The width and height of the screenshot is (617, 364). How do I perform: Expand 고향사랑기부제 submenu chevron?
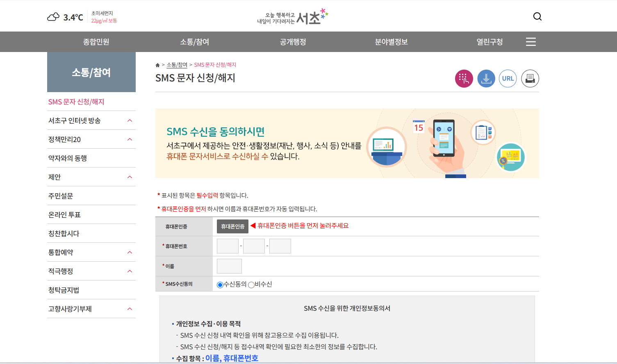click(x=130, y=309)
